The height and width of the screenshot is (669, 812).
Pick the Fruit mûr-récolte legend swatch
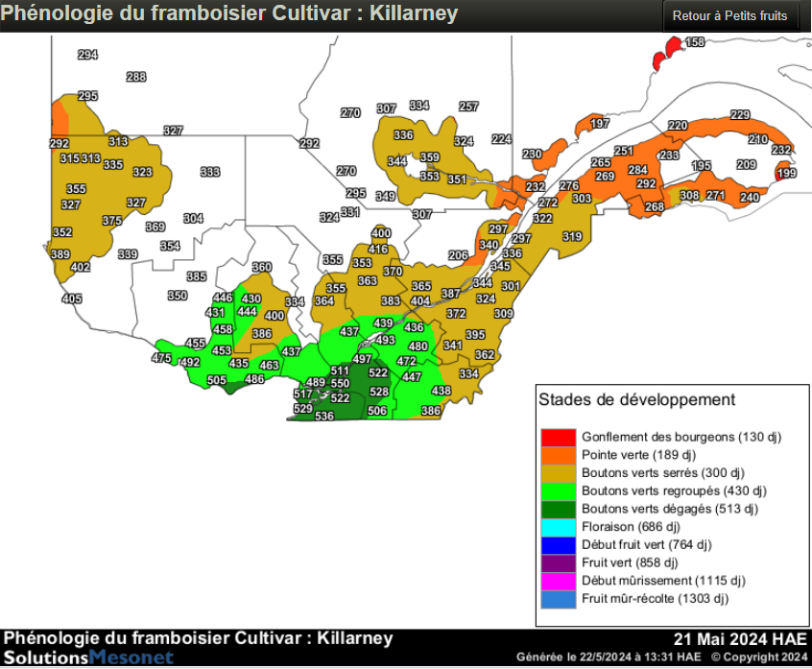[x=559, y=599]
